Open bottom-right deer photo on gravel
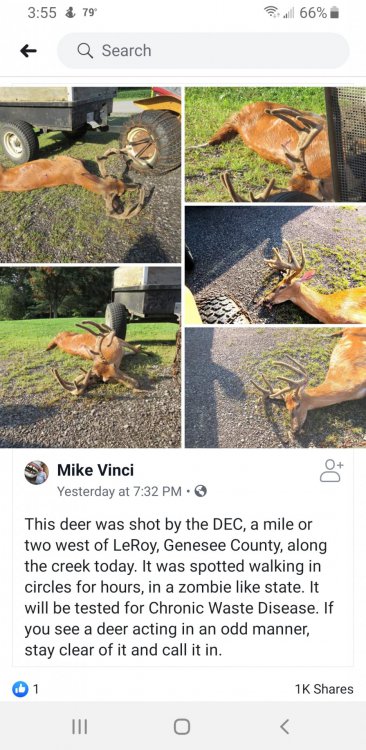366x750 pixels. click(x=276, y=388)
